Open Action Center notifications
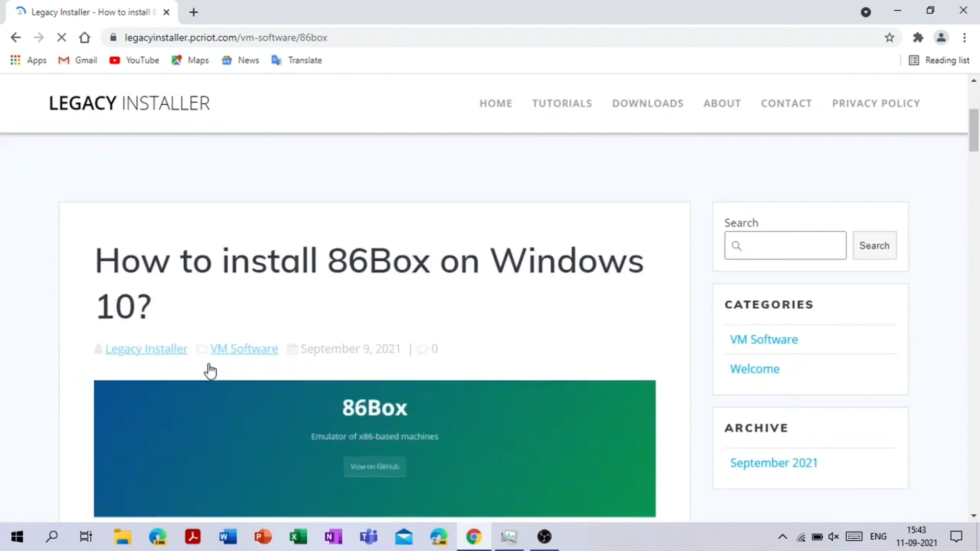This screenshot has height=551, width=980. point(957,537)
